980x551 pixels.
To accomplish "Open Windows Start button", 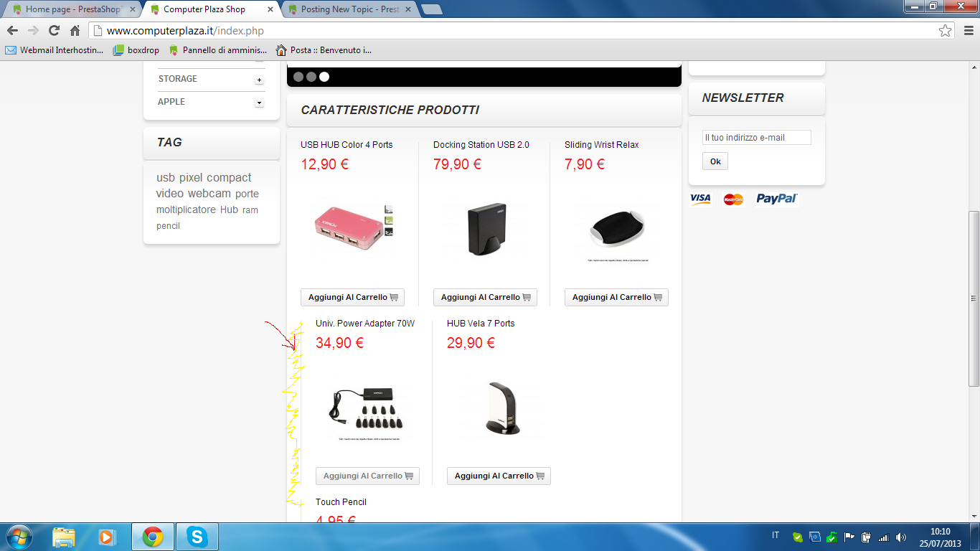I will pos(18,537).
